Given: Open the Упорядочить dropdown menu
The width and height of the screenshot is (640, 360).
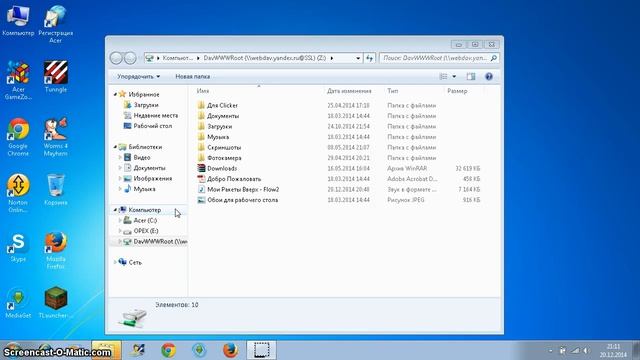Looking at the screenshot, I should coord(138,76).
